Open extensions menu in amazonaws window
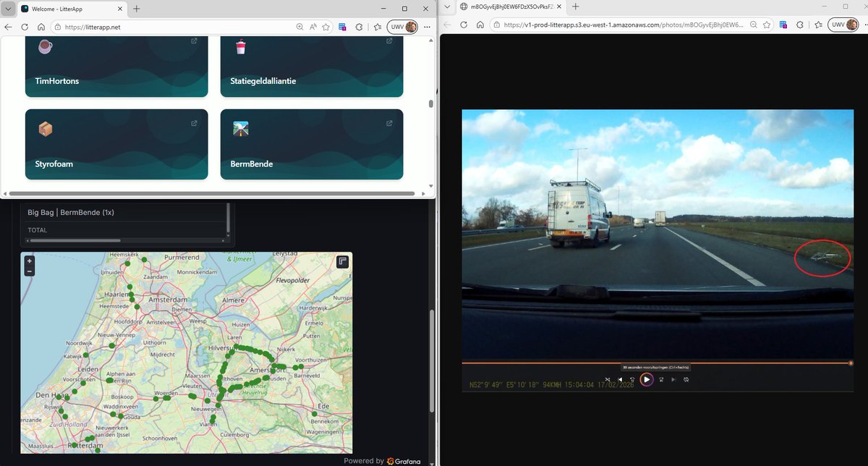Screen dimensions: 868x466 click(x=800, y=24)
